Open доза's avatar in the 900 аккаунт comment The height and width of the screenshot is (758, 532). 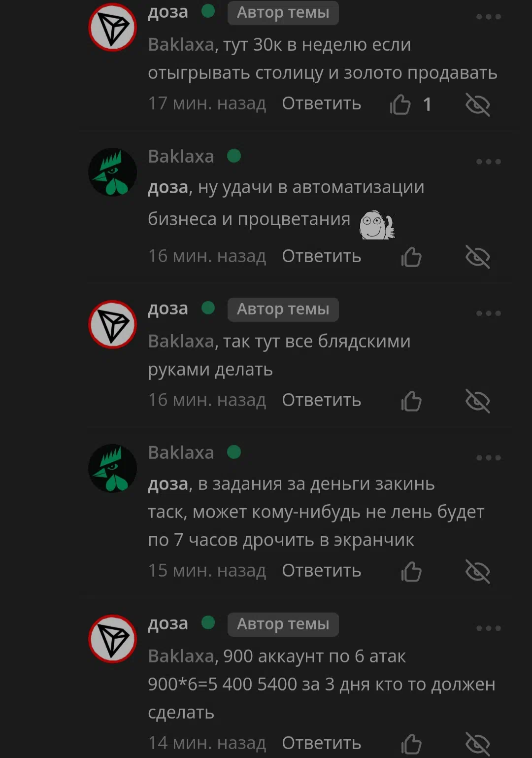pos(112,639)
